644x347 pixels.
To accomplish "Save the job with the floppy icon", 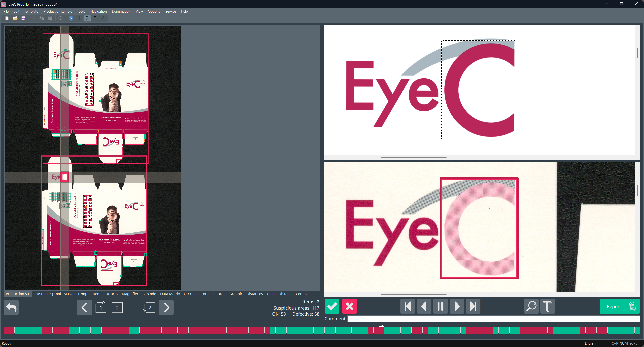I will [x=23, y=18].
